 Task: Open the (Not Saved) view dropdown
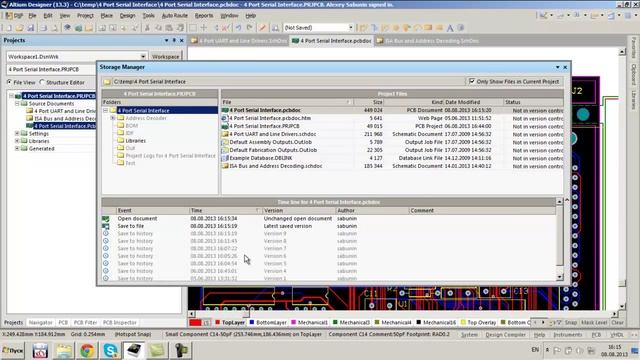(x=351, y=27)
